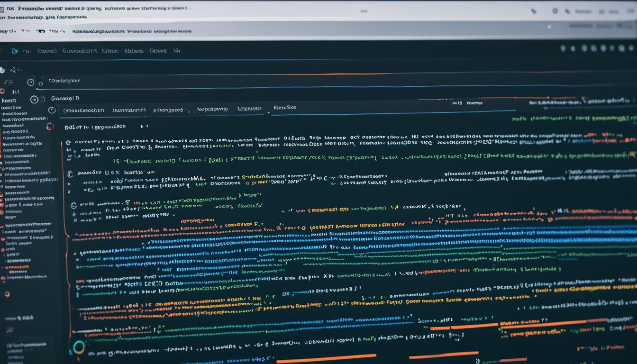Switch to the rightmost editor tab
Screen dimensions: 637x364
[x=284, y=108]
